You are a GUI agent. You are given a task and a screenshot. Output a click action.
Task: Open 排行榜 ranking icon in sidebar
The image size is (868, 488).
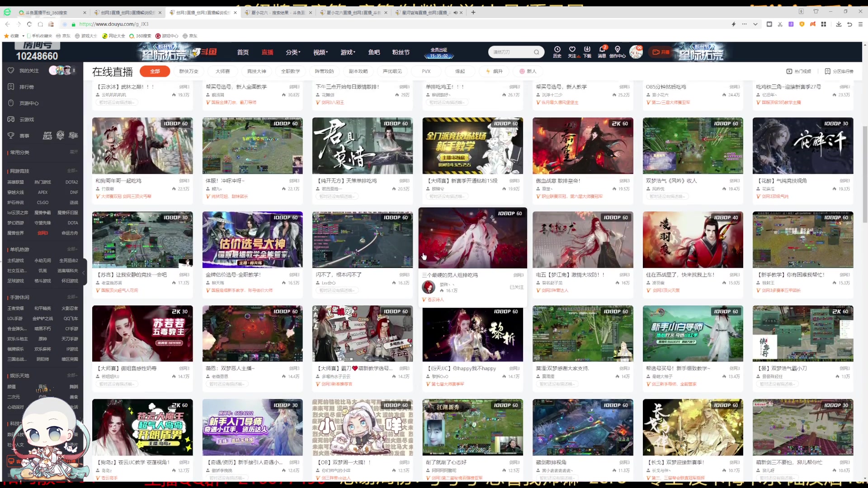(11, 87)
